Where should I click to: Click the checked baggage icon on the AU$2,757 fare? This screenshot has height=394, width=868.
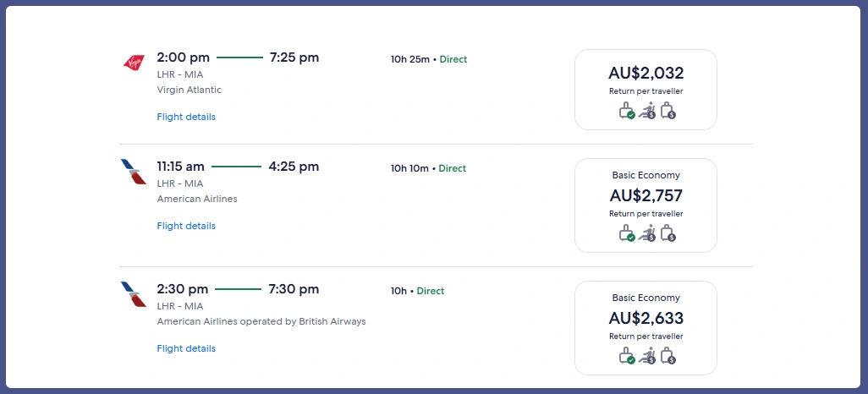[667, 233]
